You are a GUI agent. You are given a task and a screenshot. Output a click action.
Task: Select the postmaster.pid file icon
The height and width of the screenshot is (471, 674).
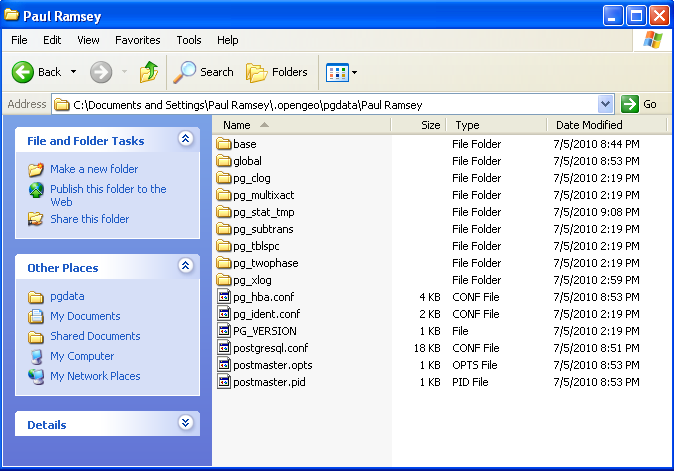[224, 382]
